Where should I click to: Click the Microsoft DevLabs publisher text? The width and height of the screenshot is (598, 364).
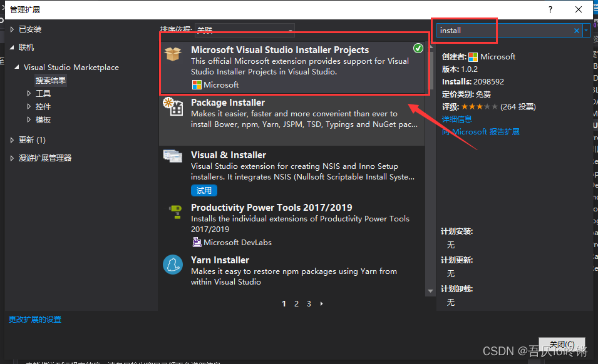[237, 243]
